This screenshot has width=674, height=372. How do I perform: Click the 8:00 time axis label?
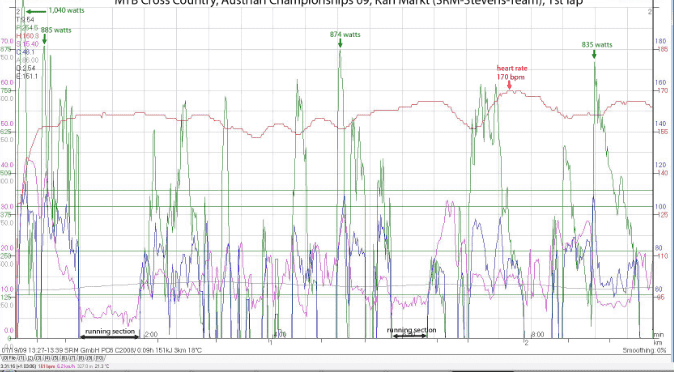[x=537, y=334]
